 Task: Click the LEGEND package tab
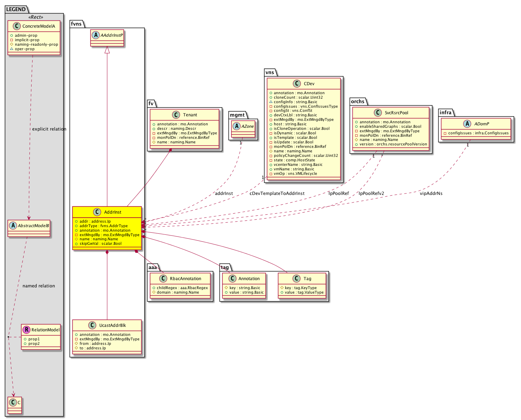coord(16,9)
